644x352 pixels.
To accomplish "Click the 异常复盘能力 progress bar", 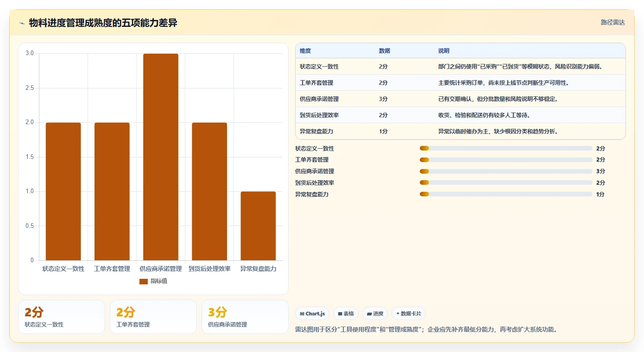I will click(x=506, y=194).
